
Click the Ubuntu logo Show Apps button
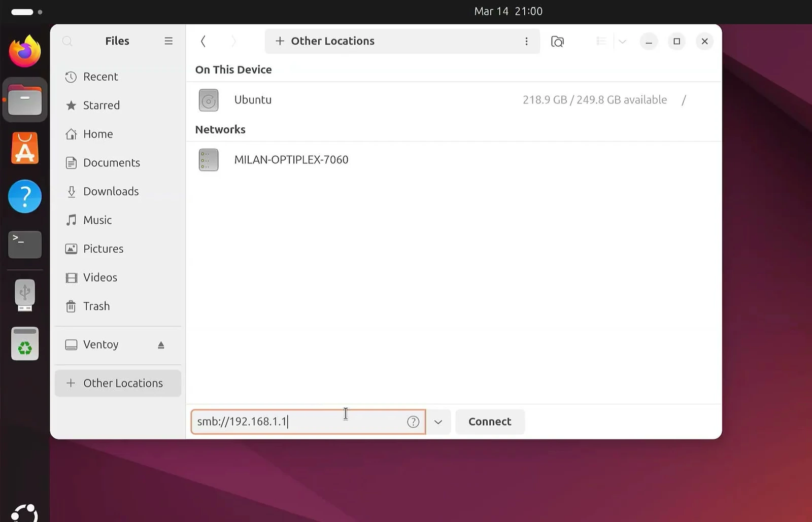pos(24,512)
